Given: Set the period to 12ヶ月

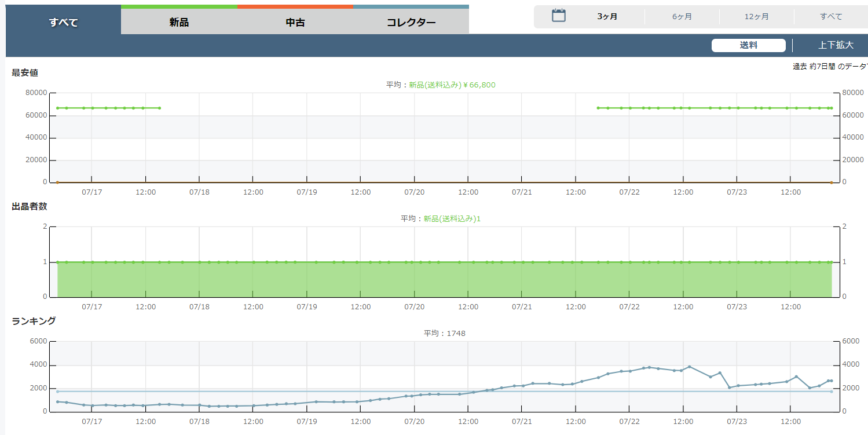Looking at the screenshot, I should pos(756,16).
